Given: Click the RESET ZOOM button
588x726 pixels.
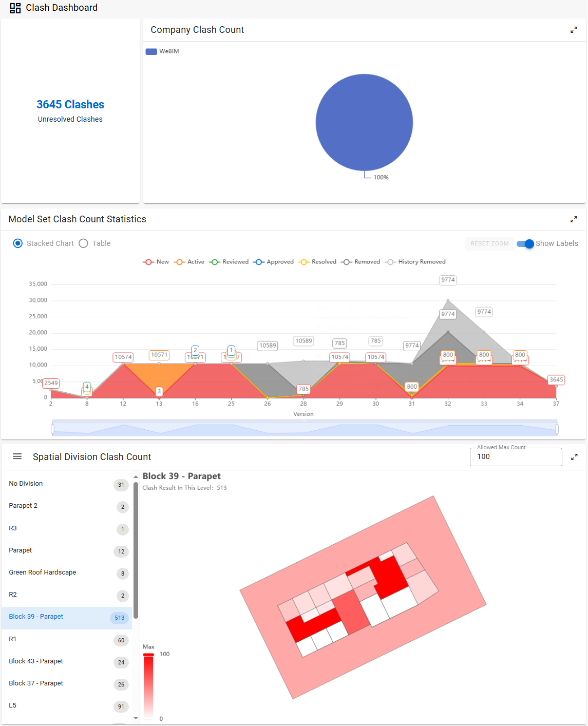Looking at the screenshot, I should coord(489,243).
